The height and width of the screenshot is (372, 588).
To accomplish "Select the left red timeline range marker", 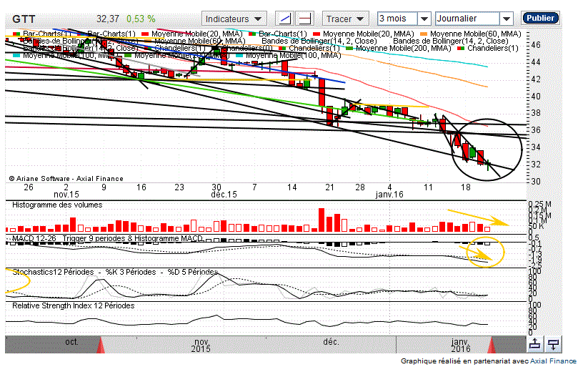I will point(101,346).
